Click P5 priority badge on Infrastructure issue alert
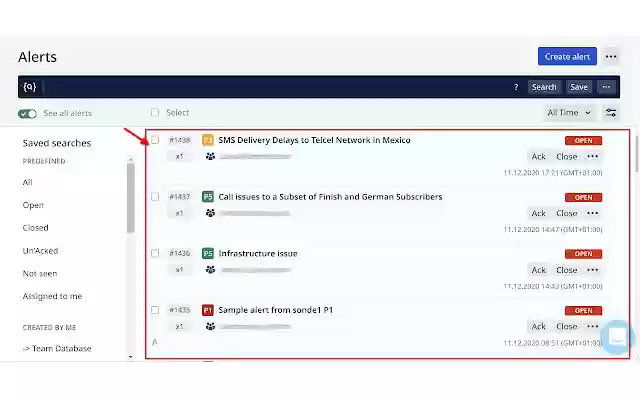The image size is (640, 400). click(x=208, y=253)
